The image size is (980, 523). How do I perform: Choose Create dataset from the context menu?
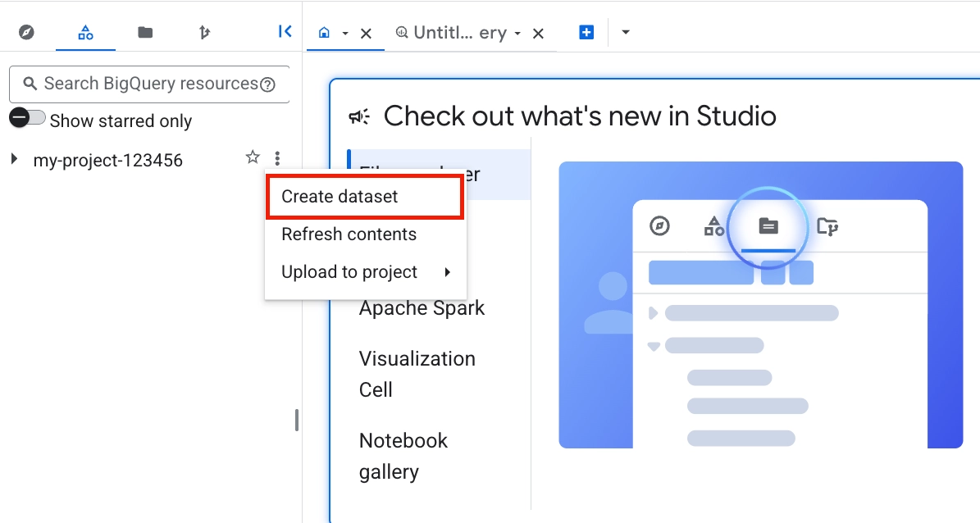[366, 197]
